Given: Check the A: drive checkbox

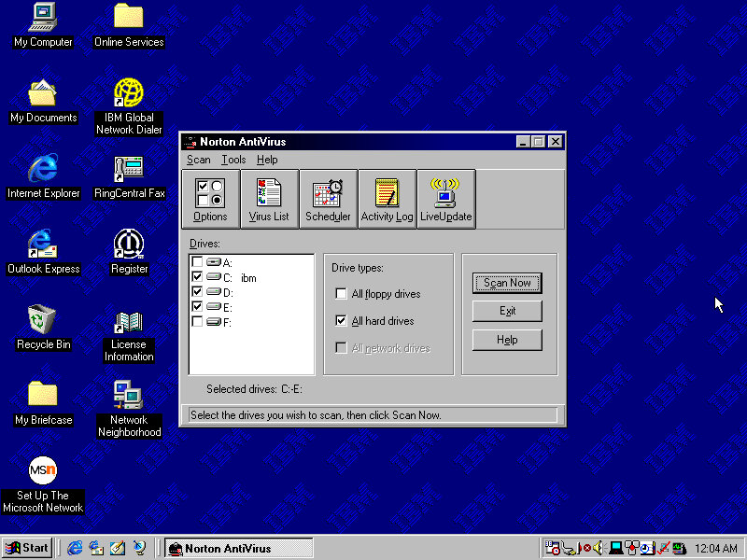Looking at the screenshot, I should click(197, 262).
